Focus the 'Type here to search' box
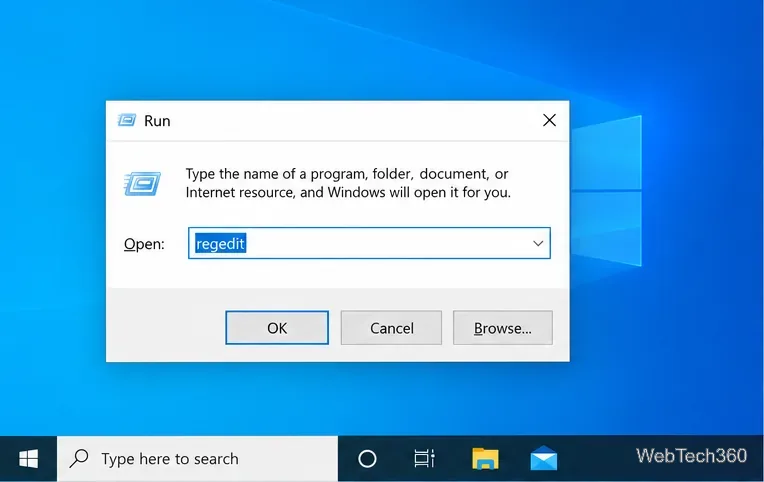 197,459
